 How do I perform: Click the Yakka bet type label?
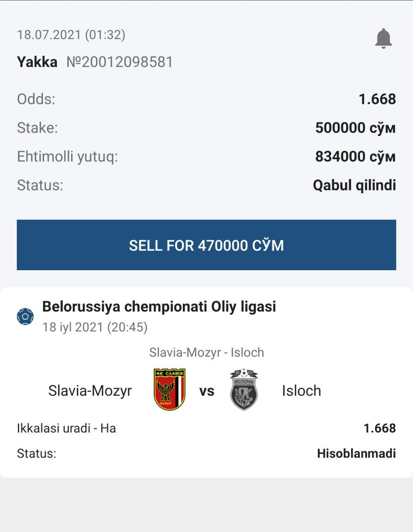(37, 62)
